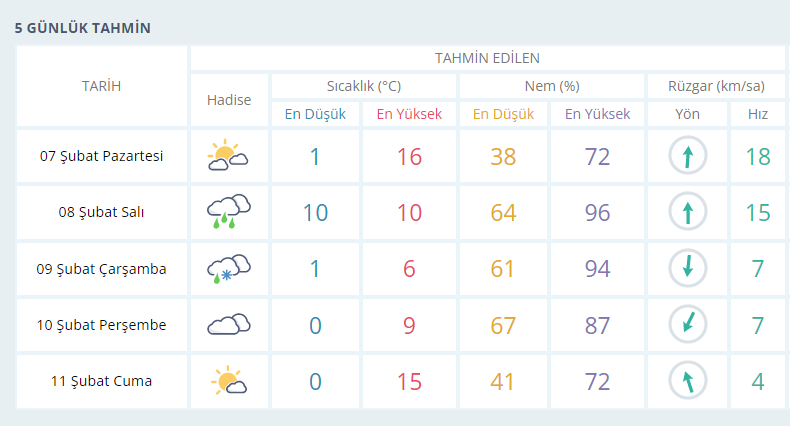Click the Sıcaklık (°C) header
This screenshot has width=790, height=426.
(x=364, y=86)
